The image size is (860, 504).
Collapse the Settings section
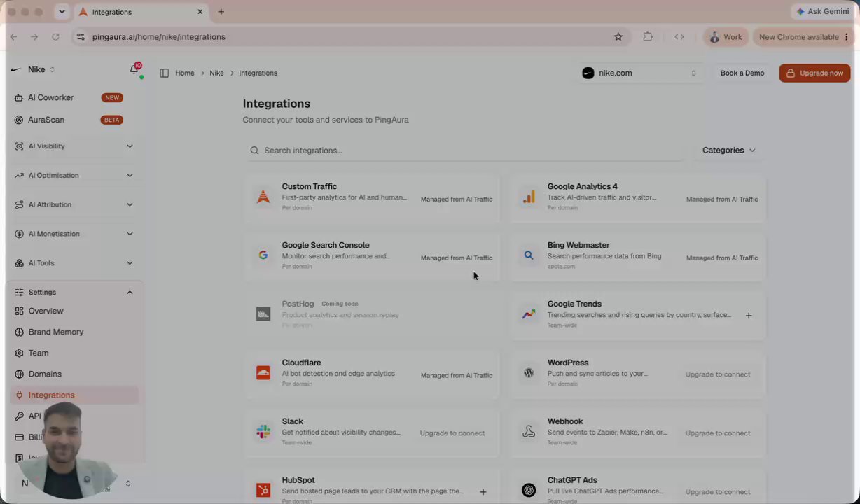[74, 292]
